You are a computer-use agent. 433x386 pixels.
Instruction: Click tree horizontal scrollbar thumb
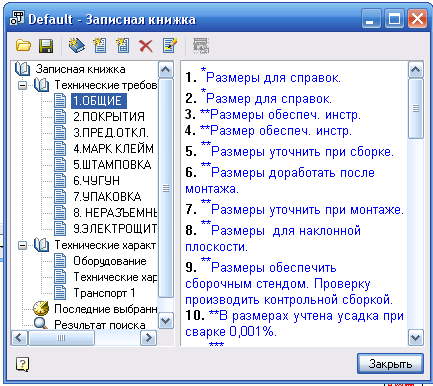[x=61, y=338]
